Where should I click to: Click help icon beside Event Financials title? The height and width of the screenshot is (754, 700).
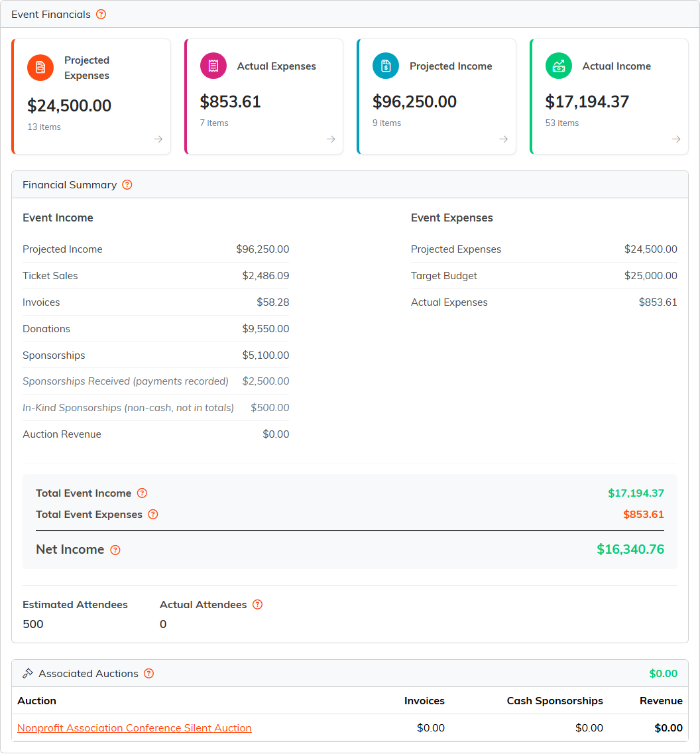101,15
